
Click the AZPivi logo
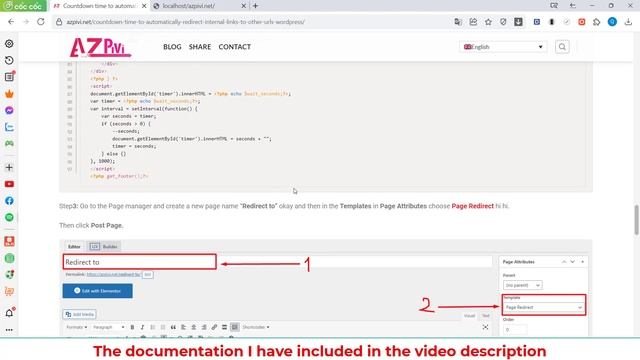click(x=101, y=47)
